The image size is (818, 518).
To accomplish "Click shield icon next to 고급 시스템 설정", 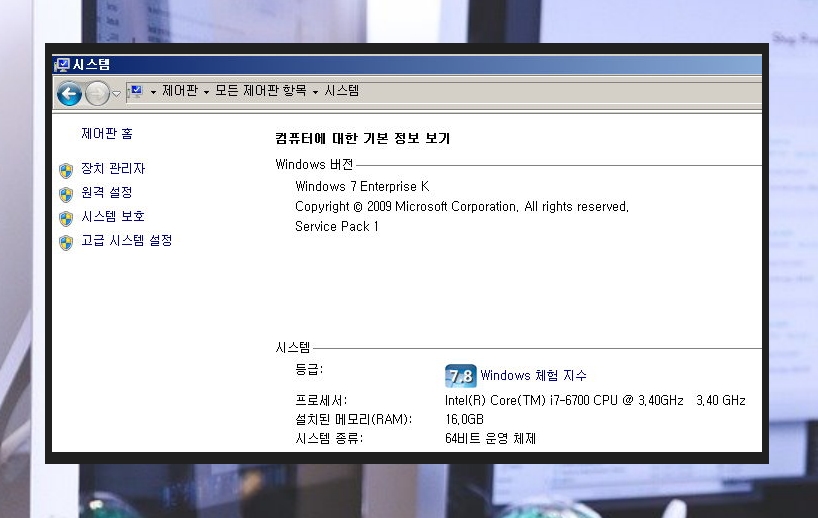I will click(66, 243).
